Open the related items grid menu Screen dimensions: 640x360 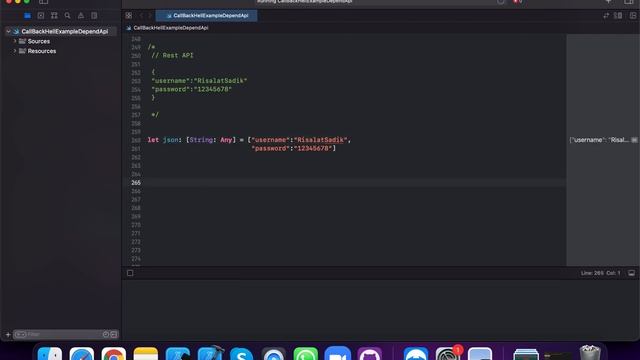point(129,16)
